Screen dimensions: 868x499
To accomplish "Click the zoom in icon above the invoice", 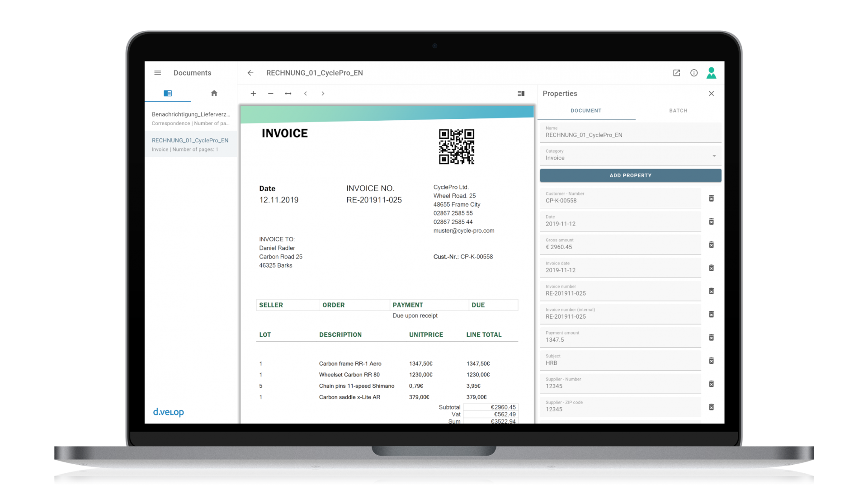I will (253, 94).
